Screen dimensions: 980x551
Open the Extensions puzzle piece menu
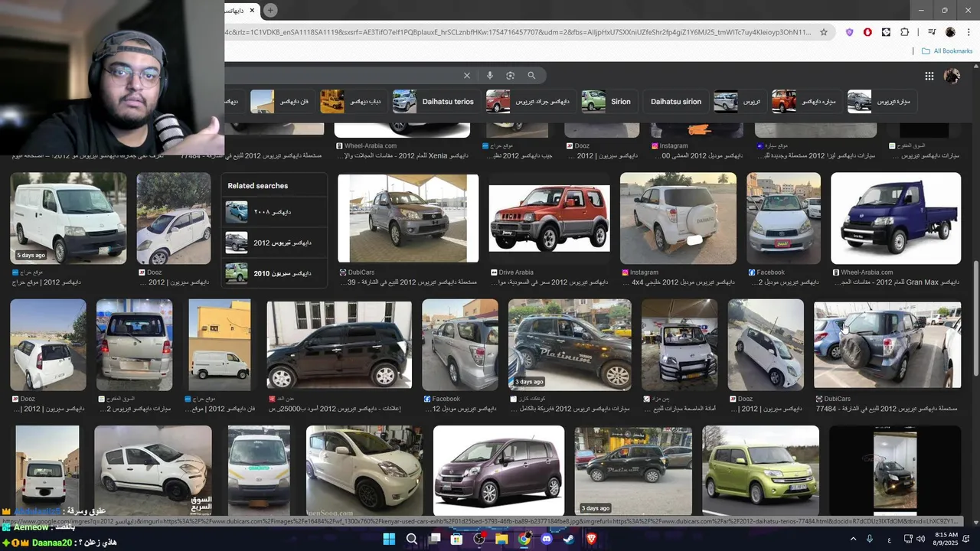[x=904, y=32]
